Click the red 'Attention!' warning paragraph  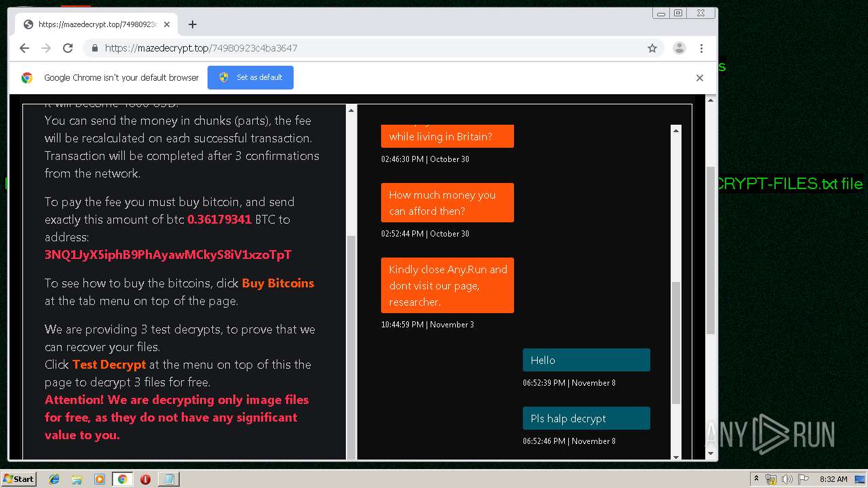176,418
